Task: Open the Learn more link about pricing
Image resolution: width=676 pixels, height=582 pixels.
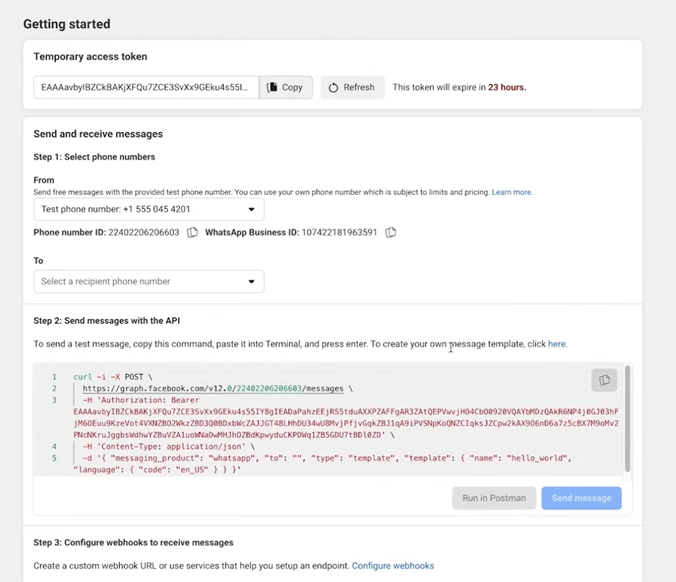Action: coord(512,192)
